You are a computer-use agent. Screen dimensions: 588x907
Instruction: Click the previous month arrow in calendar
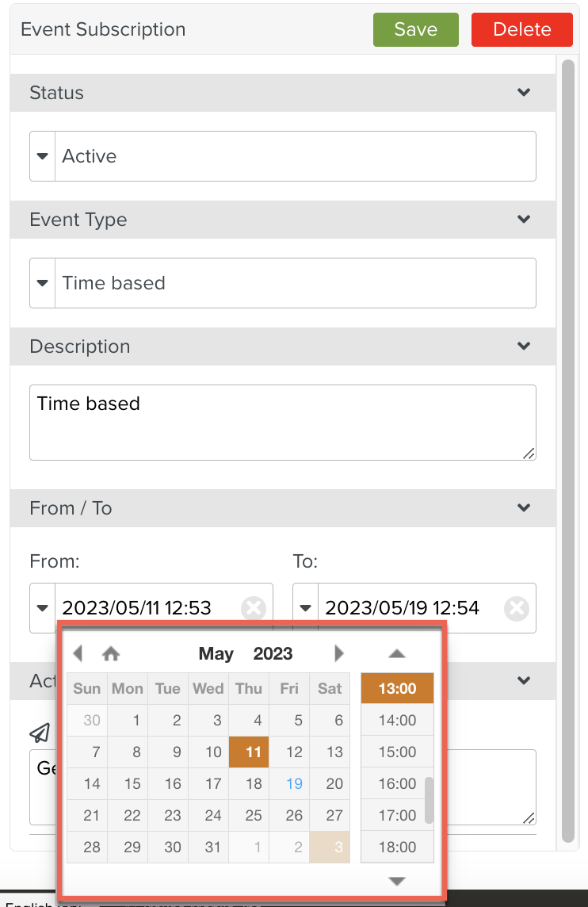click(78, 653)
